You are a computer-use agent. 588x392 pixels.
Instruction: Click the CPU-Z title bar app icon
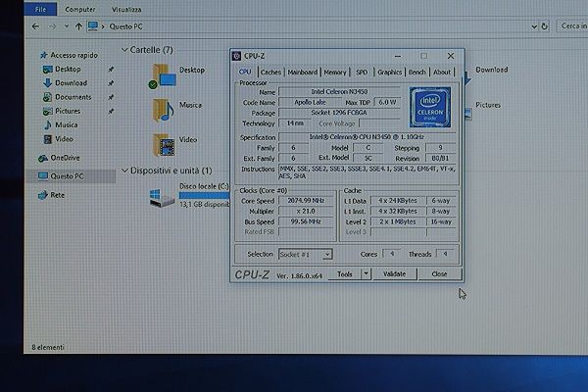pos(236,56)
